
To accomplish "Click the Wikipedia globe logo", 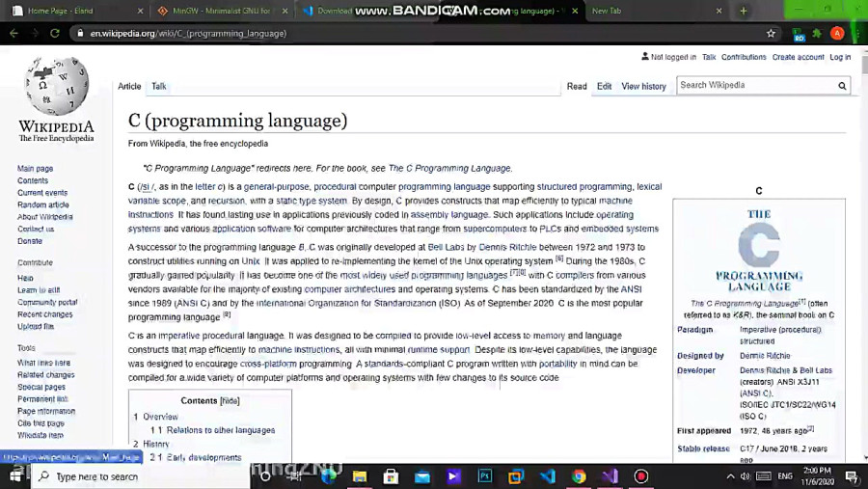I will point(57,86).
